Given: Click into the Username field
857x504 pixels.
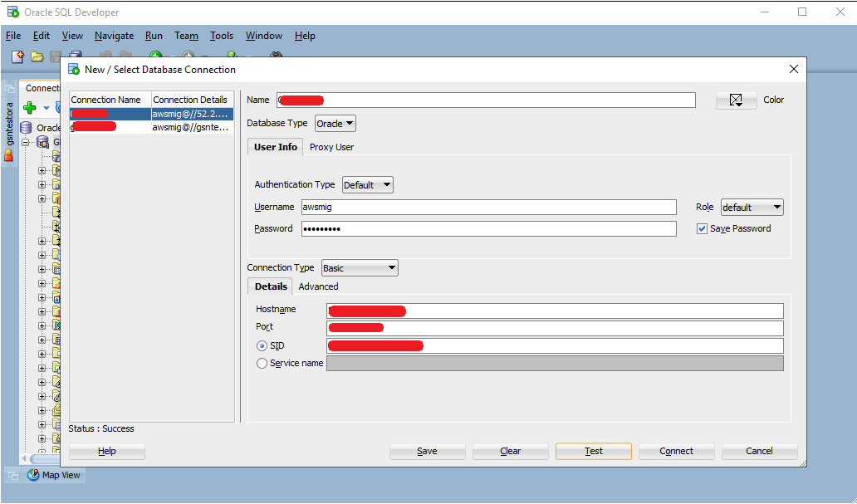Looking at the screenshot, I should (488, 208).
